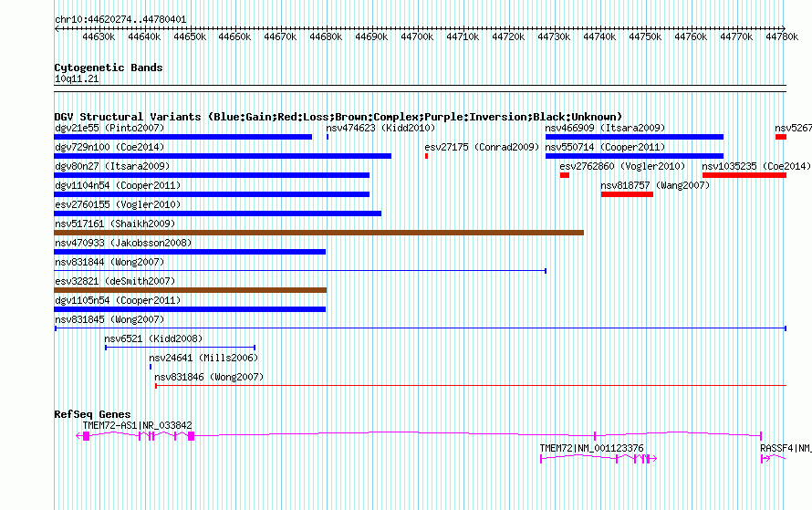Click the TMEM72-AS1|NR_033842 gene label

pos(137,425)
